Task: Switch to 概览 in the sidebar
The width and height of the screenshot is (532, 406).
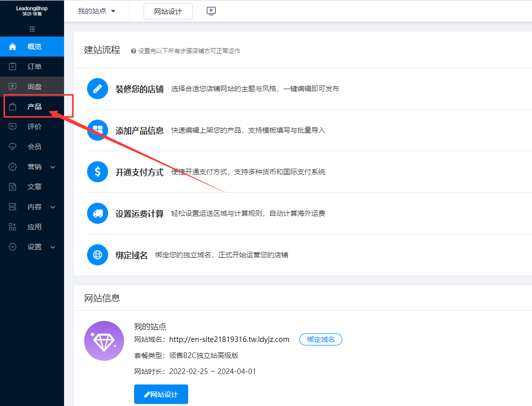Action: (32, 46)
